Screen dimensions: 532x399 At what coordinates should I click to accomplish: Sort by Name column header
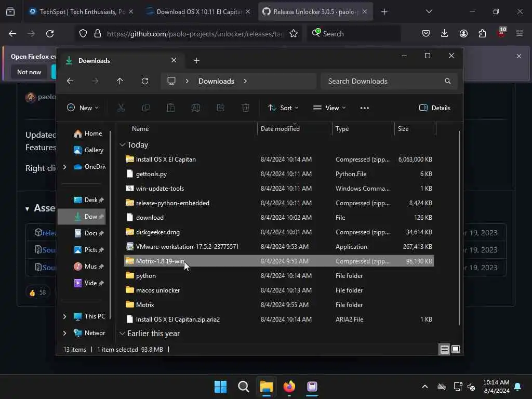(140, 129)
